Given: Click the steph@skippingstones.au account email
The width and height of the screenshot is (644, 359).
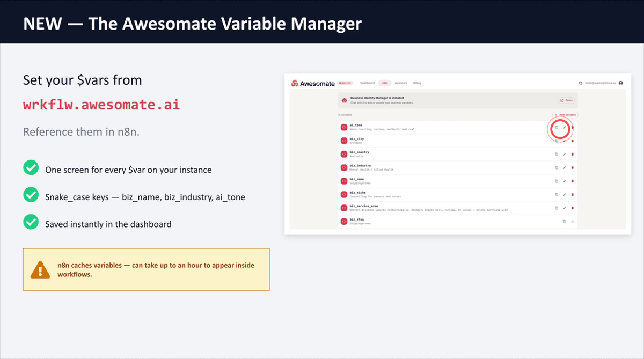Looking at the screenshot, I should [x=600, y=83].
